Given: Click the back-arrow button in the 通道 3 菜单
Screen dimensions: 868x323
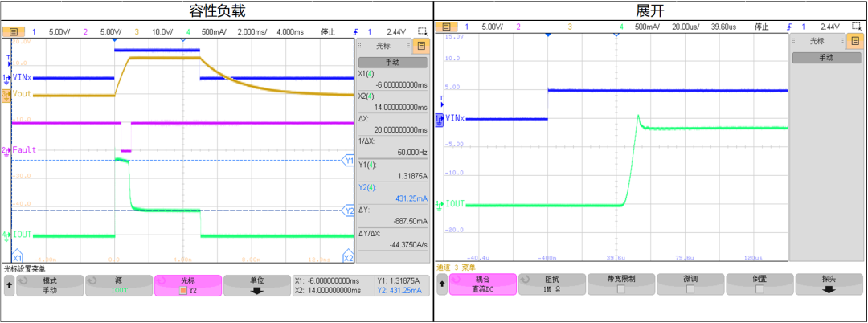Looking at the screenshot, I should [x=444, y=283].
